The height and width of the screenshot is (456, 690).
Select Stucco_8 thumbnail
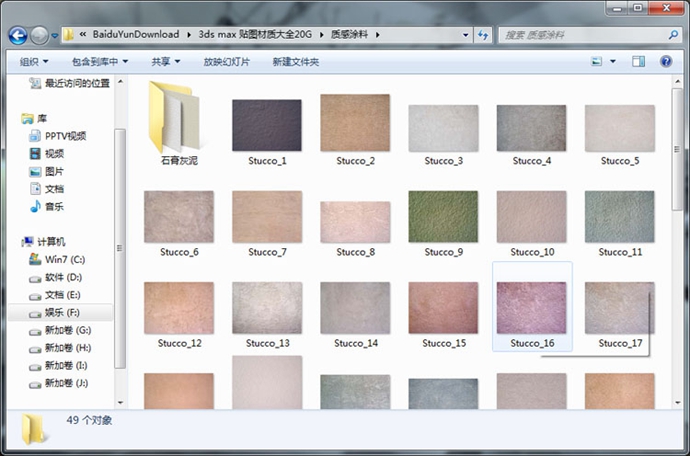355,222
